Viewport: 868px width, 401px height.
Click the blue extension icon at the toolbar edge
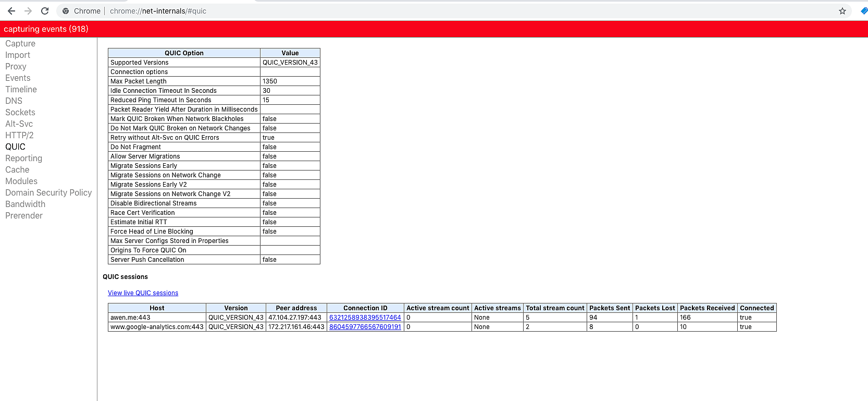863,11
